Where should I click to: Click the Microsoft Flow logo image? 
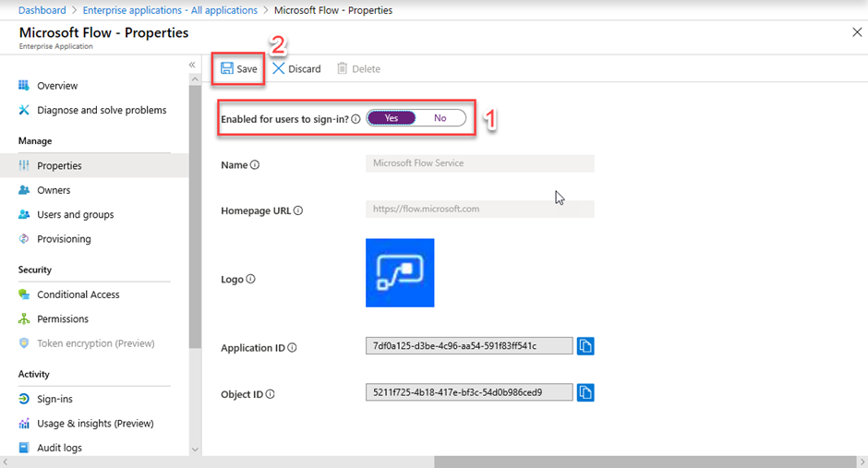click(400, 272)
